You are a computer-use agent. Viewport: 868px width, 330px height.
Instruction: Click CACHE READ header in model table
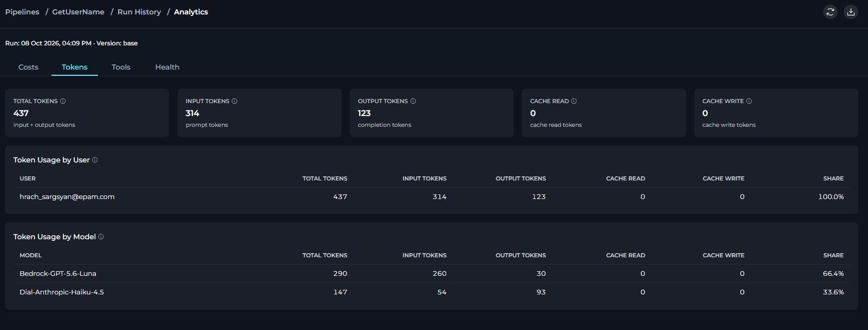tap(625, 255)
